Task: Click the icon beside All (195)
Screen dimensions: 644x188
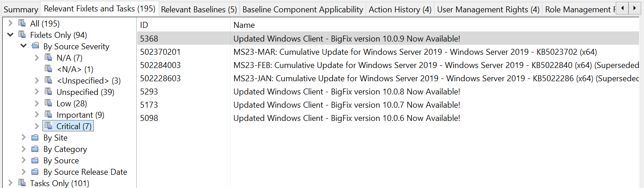Action: tap(21, 24)
